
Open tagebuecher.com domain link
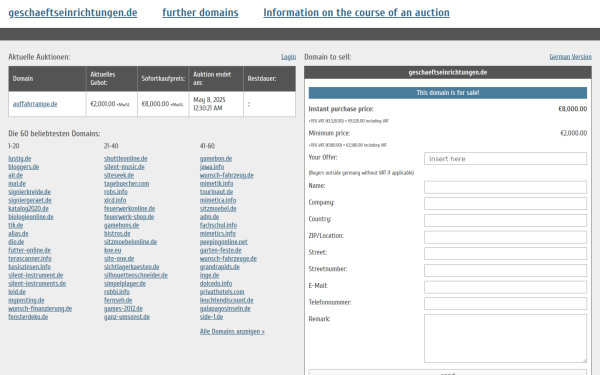point(127,184)
